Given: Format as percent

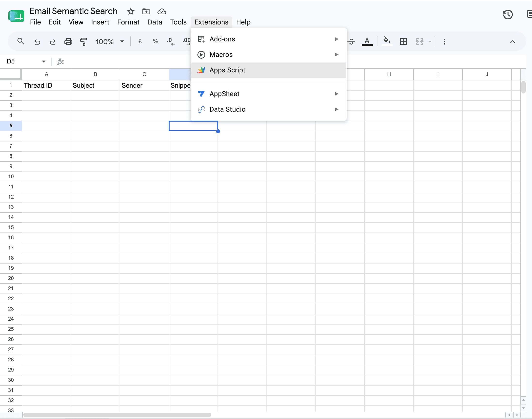Looking at the screenshot, I should pyautogui.click(x=155, y=41).
